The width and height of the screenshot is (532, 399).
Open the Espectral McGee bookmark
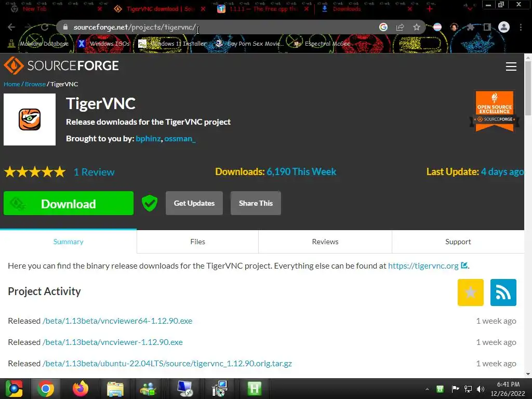tap(322, 44)
